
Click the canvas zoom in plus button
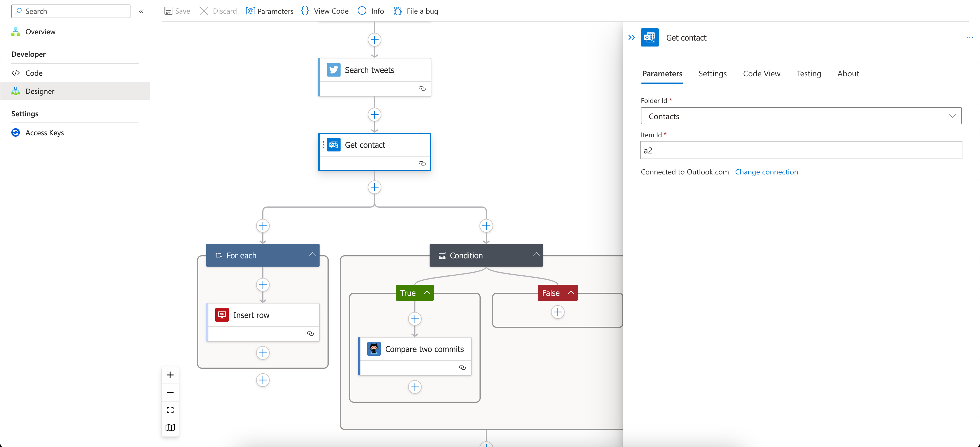[170, 375]
